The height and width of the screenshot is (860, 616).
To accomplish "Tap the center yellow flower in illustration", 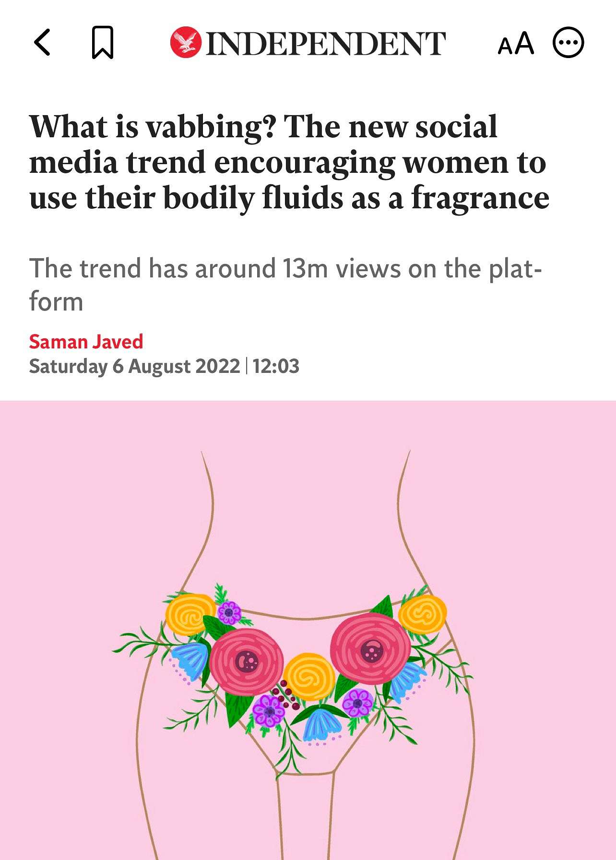I will (309, 677).
